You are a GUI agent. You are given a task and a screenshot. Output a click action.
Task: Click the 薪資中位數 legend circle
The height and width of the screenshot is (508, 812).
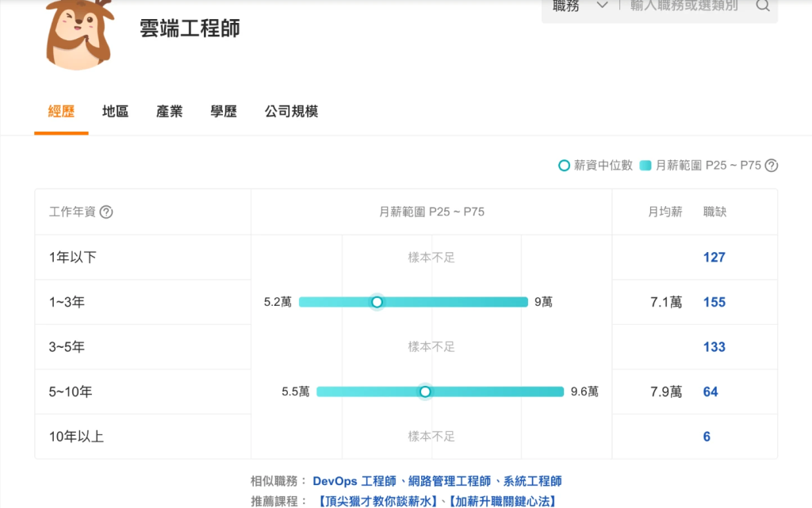click(564, 166)
